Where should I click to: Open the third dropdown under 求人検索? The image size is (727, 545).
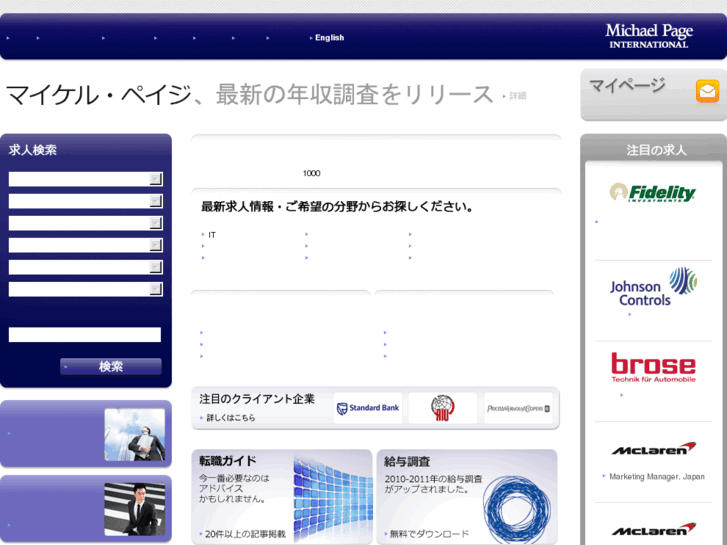tap(85, 223)
